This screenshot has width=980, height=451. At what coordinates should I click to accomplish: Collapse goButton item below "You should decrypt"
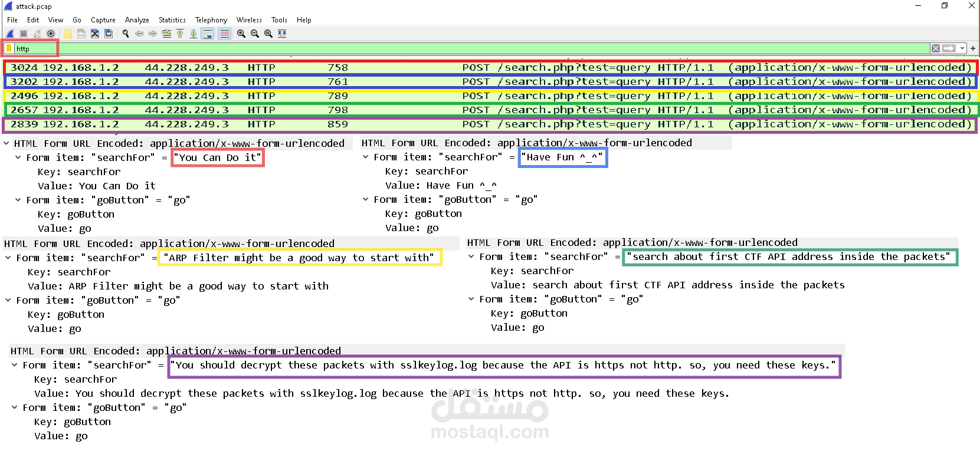(15, 407)
